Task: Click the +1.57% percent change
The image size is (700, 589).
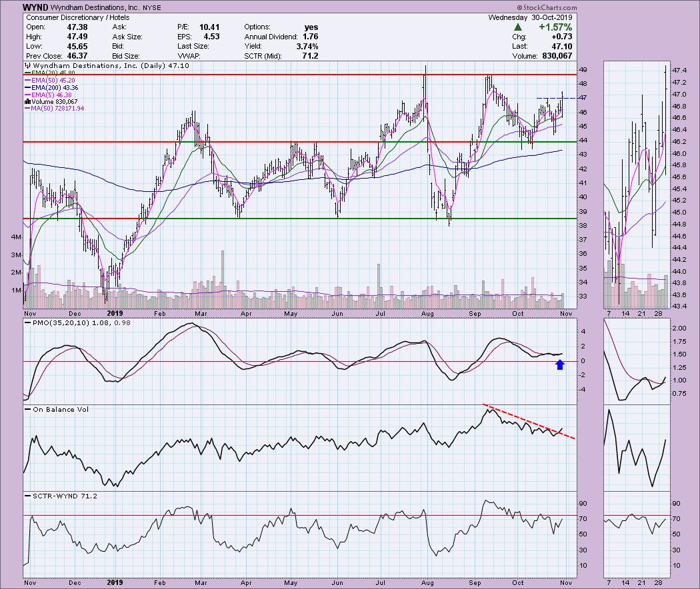Action: (x=555, y=27)
